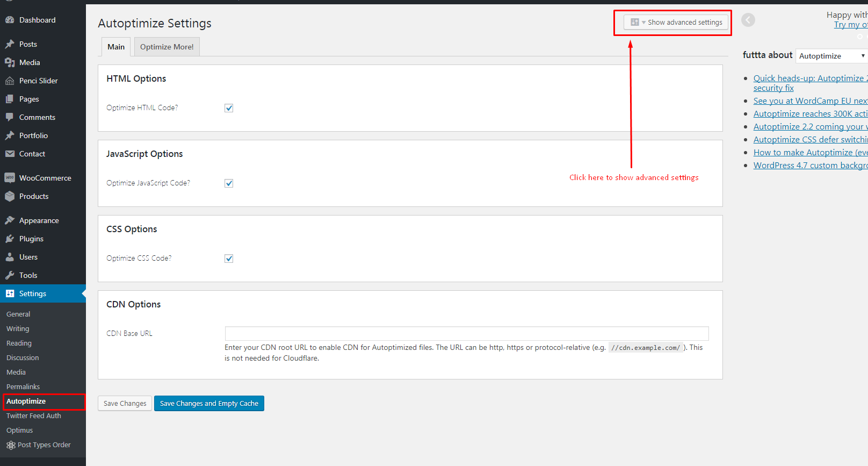
Task: Open 'Quick heads-up: Autoptimize' feed link
Action: click(811, 83)
